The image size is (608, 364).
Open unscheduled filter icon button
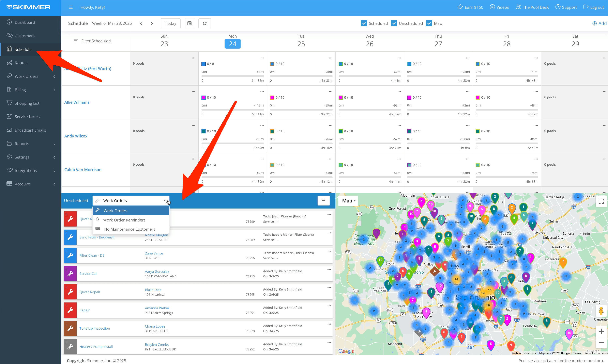tap(323, 201)
